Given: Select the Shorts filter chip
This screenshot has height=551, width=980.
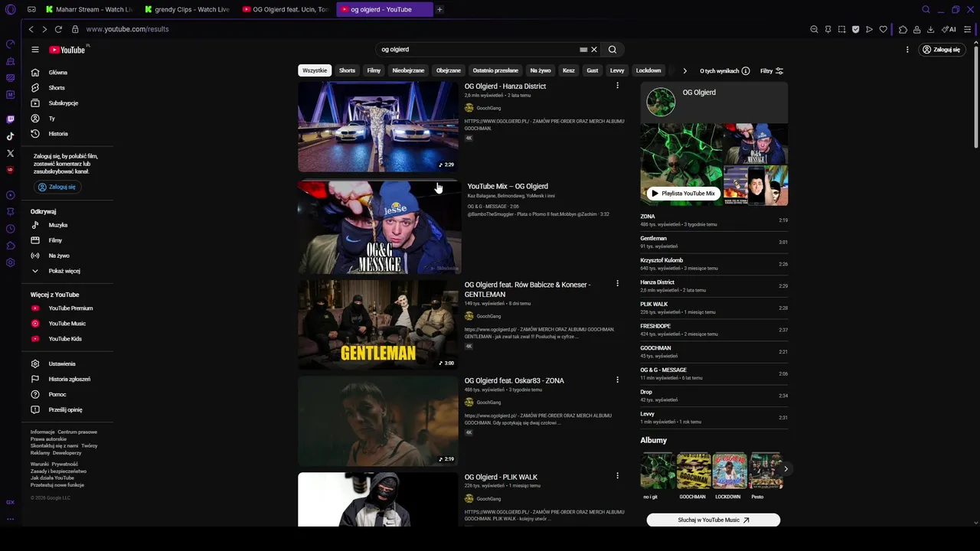Looking at the screenshot, I should tap(348, 70).
